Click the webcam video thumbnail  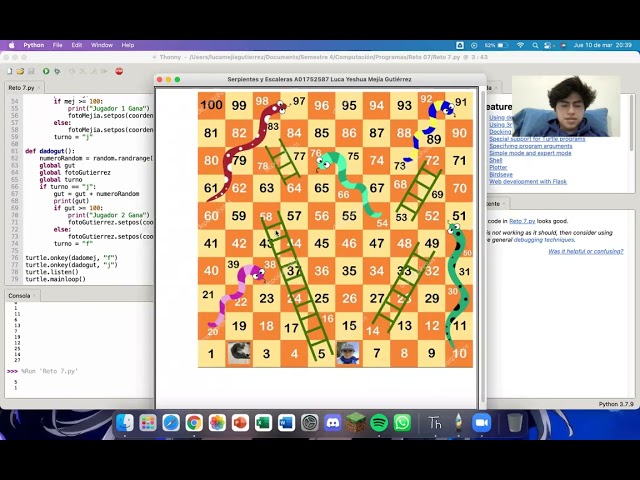(x=566, y=106)
